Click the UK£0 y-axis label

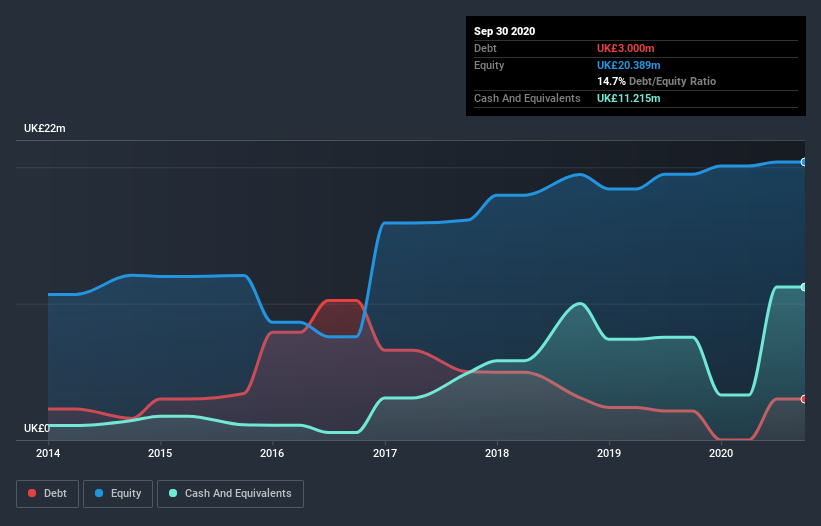[37, 428]
